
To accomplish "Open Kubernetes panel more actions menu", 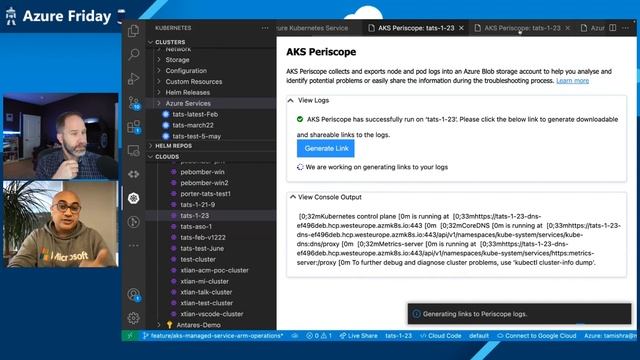I will tap(265, 28).
